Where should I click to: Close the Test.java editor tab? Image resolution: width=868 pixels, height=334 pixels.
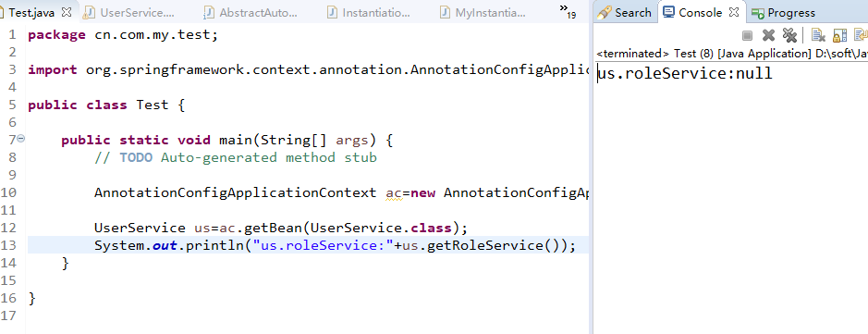coord(67,12)
